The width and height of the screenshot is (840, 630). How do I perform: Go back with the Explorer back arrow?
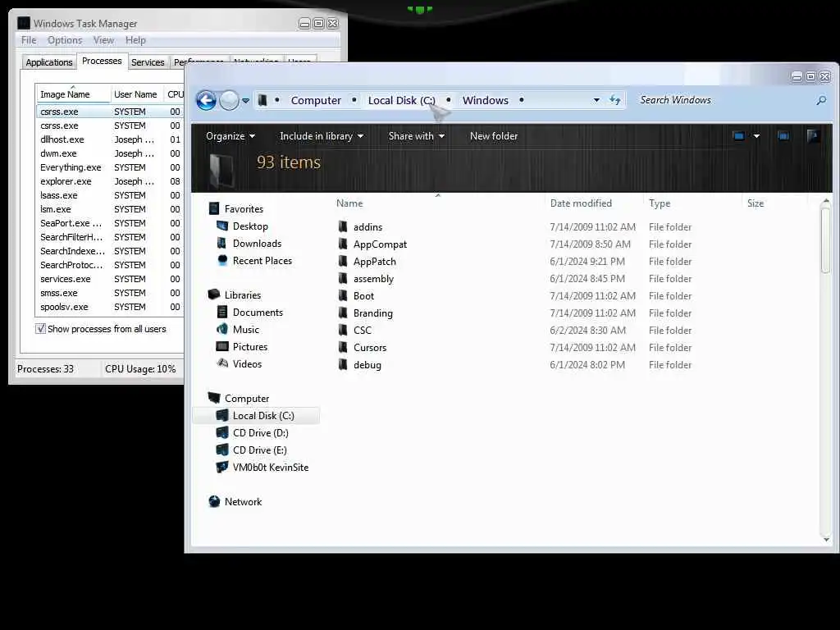(206, 100)
